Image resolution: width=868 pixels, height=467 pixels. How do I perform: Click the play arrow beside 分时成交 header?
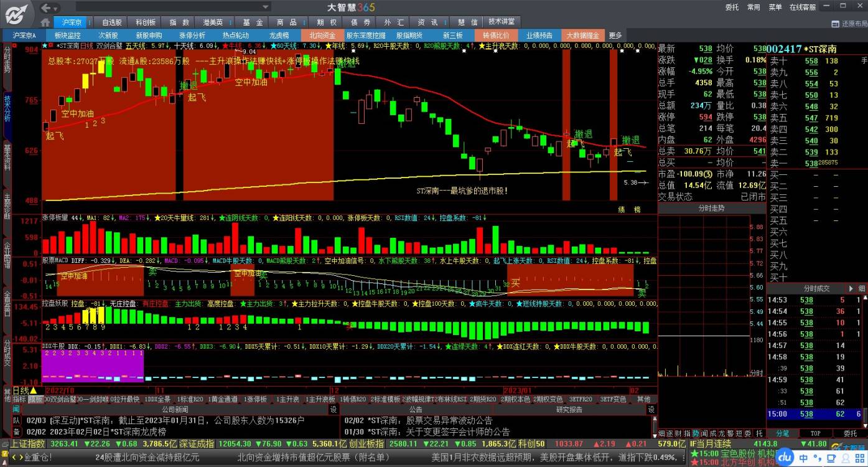coord(852,289)
